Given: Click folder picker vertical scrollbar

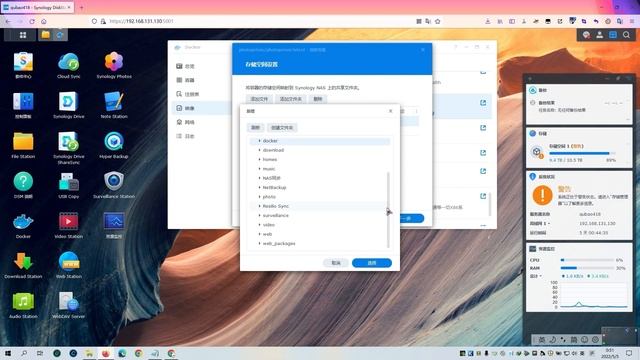Looking at the screenshot, I should [x=388, y=209].
